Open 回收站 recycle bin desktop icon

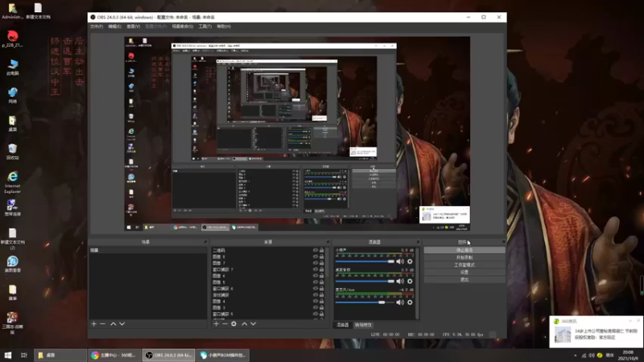[x=13, y=151]
